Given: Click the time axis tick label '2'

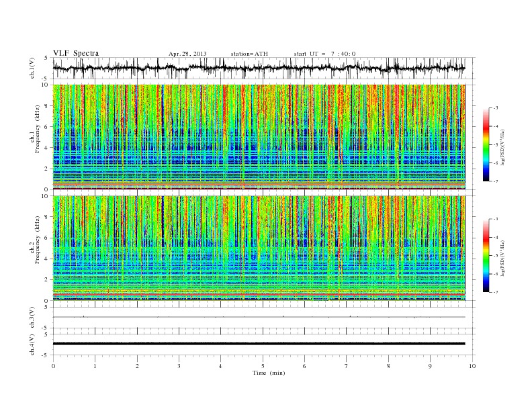Looking at the screenshot, I should (x=137, y=366).
